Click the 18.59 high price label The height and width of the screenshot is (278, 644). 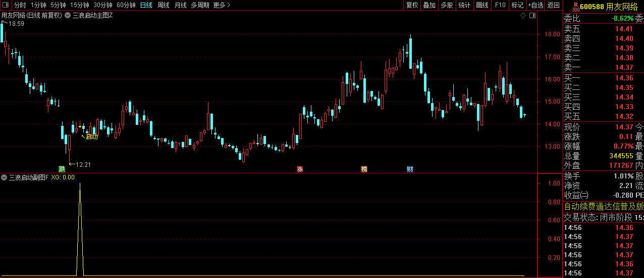(x=16, y=24)
